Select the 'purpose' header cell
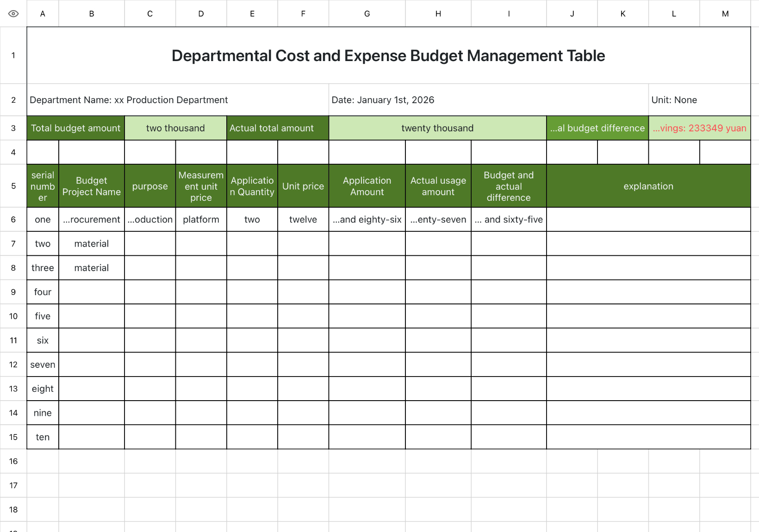 tap(150, 186)
